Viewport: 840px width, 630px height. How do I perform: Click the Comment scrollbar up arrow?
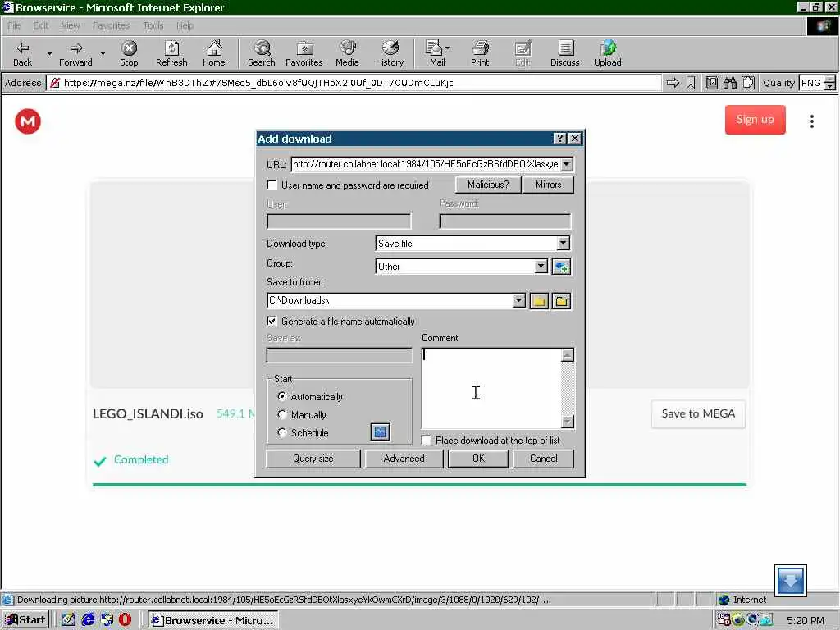tap(568, 354)
